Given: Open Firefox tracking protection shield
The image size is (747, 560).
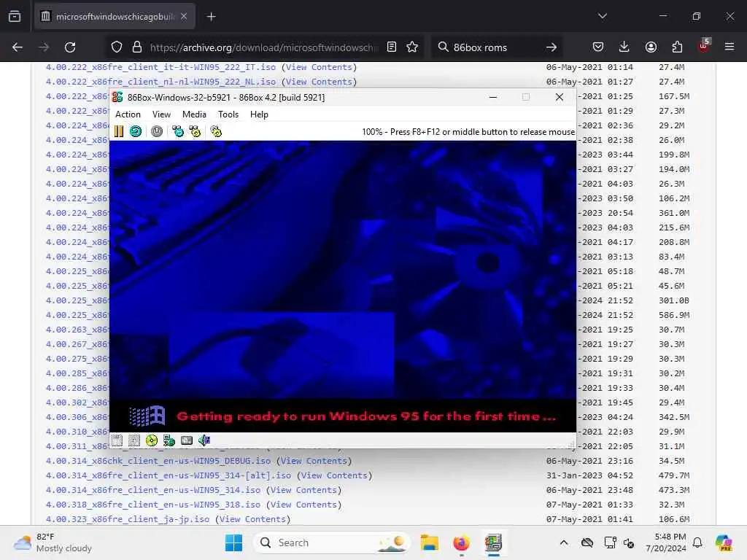Looking at the screenshot, I should (x=117, y=47).
